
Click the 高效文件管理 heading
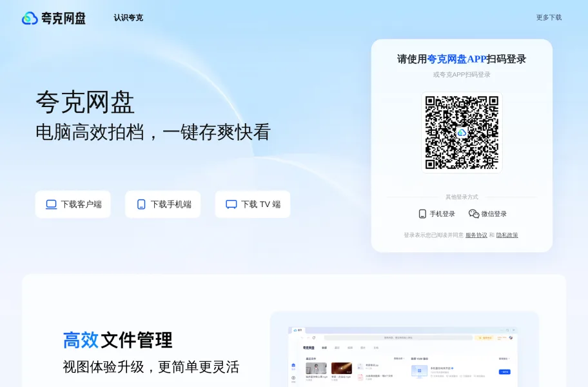[x=118, y=340]
